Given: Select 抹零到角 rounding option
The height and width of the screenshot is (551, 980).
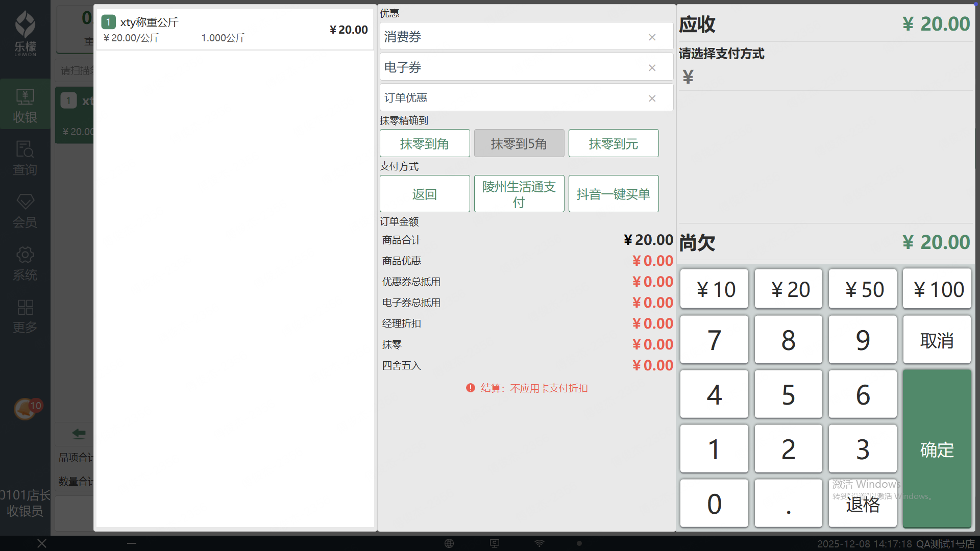Looking at the screenshot, I should [424, 143].
